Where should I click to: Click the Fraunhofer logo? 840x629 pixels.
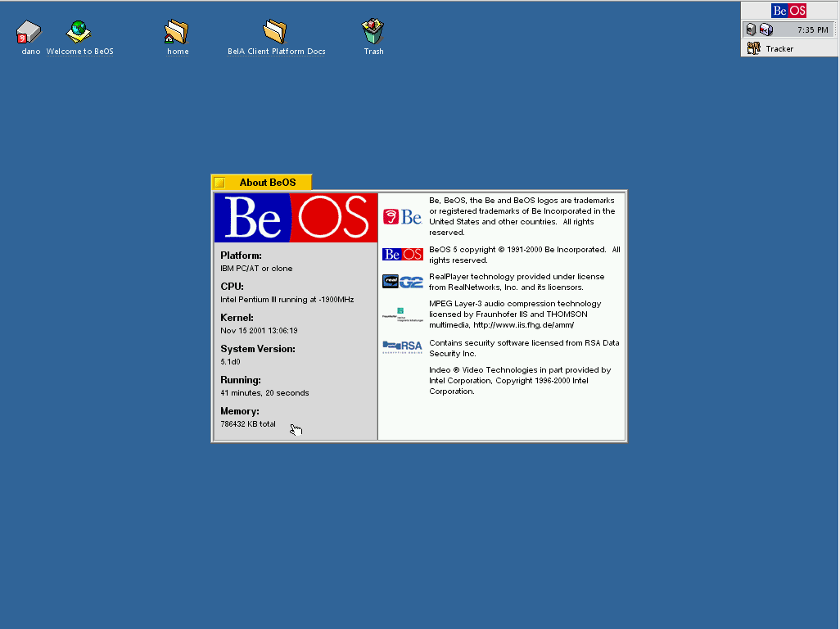(402, 314)
